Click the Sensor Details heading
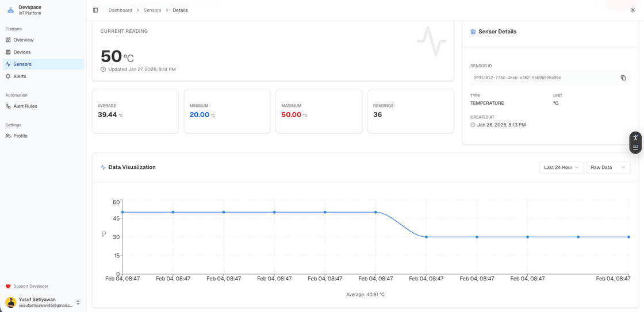Screen dimensions: 644x312 point(497,32)
